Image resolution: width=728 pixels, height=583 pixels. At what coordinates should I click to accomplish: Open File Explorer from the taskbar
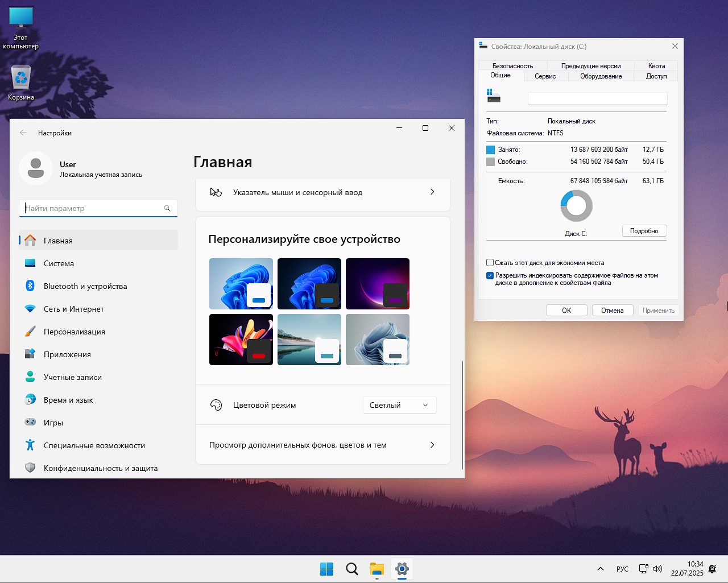click(377, 569)
